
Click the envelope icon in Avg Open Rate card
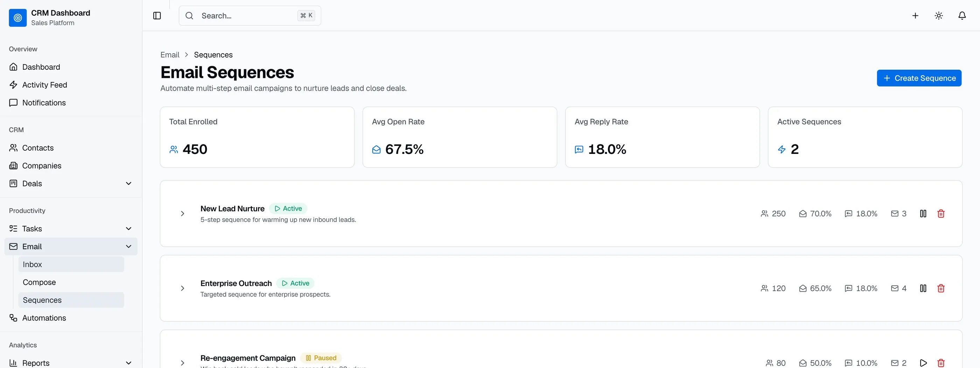coord(376,149)
